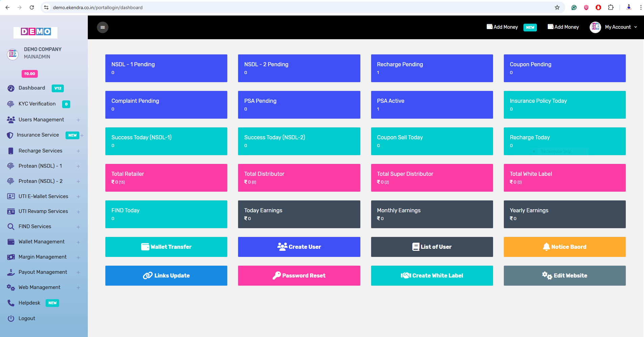
Task: Click the Dashboard gauge icon in sidebar
Action: pyautogui.click(x=11, y=88)
